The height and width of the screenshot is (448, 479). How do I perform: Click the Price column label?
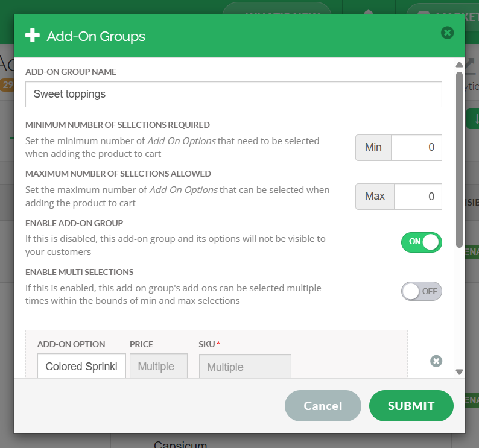[x=141, y=344]
